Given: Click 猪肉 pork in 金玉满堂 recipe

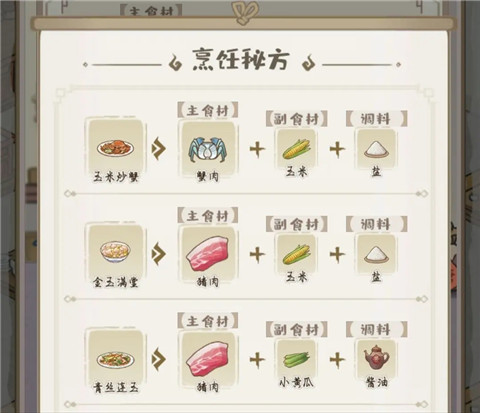Looking at the screenshot, I should pos(208,254).
